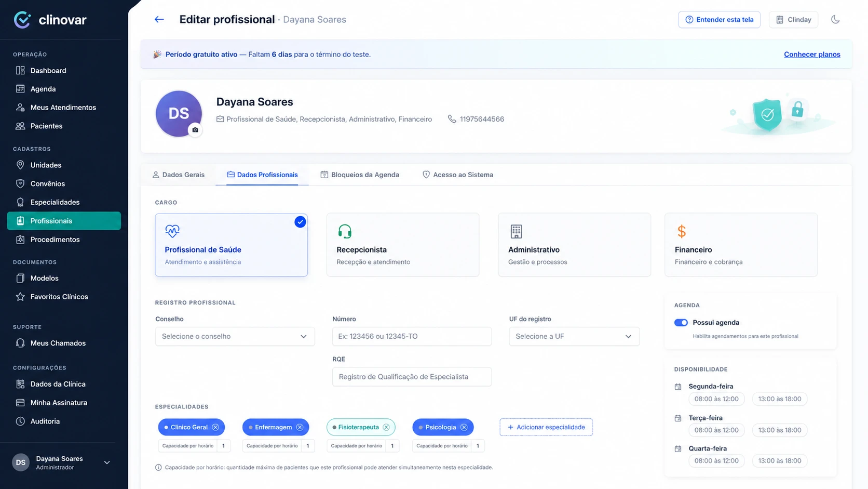Remove the Enfermagem specialty tag
Screen dimensions: 868x489
coord(300,427)
